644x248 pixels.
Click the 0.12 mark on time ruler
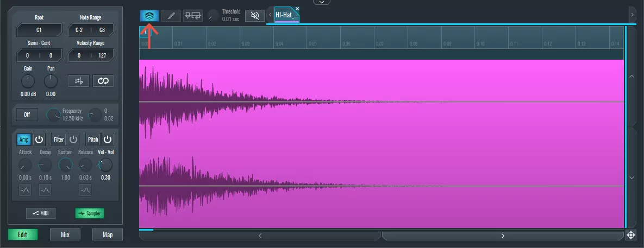(x=547, y=43)
